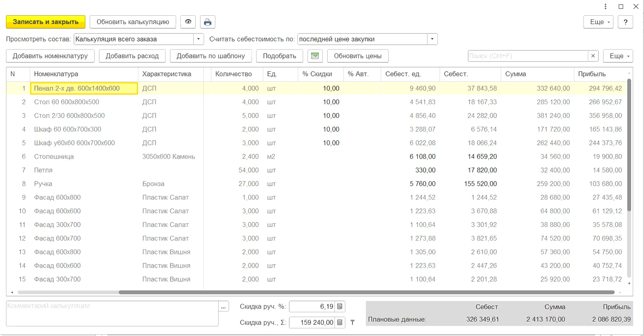Image resolution: width=644 pixels, height=336 pixels.
Task: Print the calculation via printer icon
Action: click(x=208, y=22)
